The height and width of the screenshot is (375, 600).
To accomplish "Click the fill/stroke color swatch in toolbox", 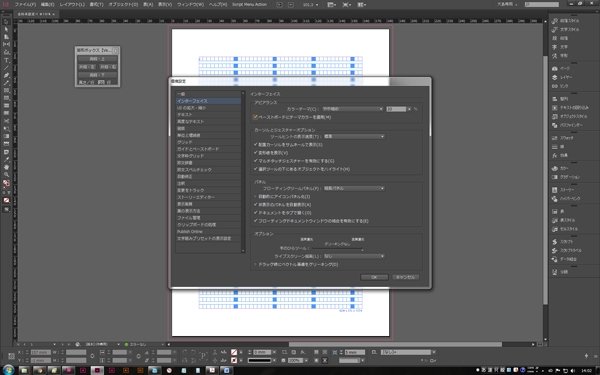I will [6, 183].
